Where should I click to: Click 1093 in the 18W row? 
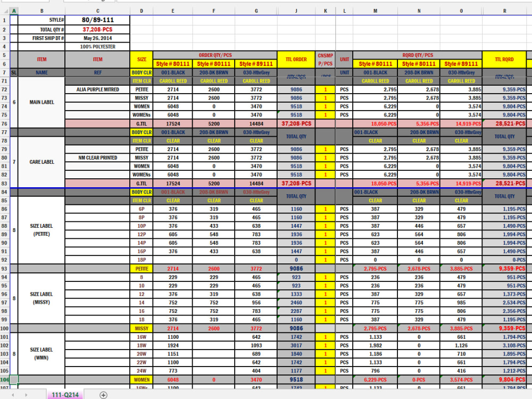pos(256,345)
